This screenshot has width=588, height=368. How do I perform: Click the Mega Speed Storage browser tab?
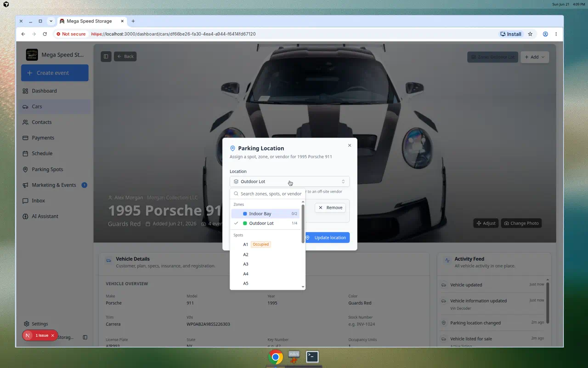click(91, 21)
